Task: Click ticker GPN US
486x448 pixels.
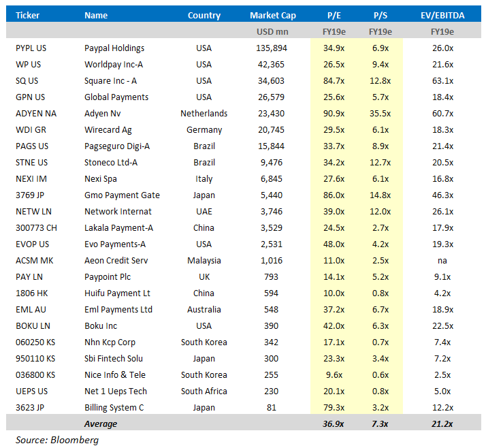Action: [30, 97]
